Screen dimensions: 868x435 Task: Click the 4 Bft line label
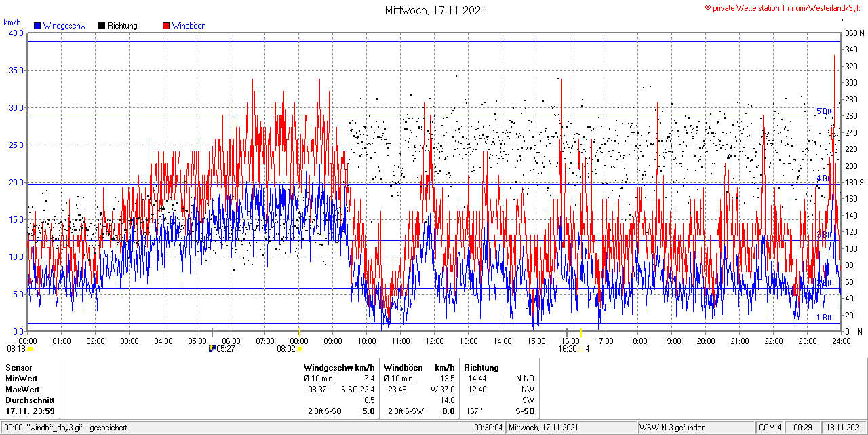pos(823,178)
